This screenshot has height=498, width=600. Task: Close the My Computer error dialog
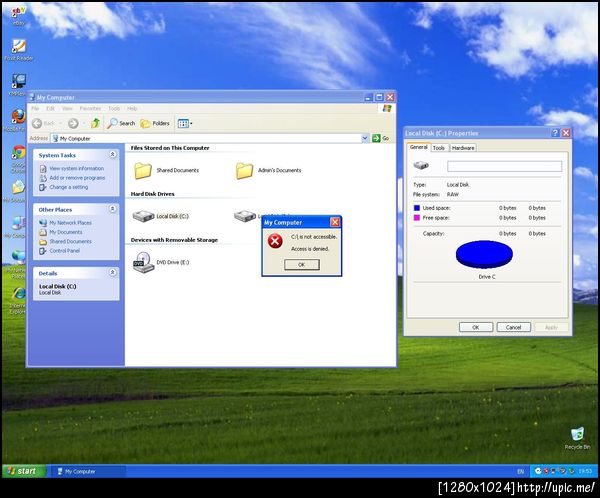tap(335, 222)
